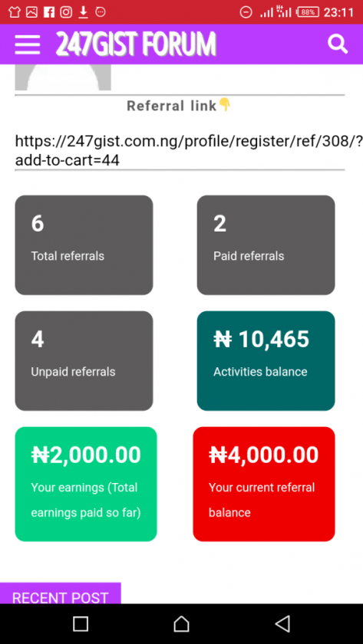Open the hamburger menu
Viewport: 363px width, 644px height.
coord(28,44)
